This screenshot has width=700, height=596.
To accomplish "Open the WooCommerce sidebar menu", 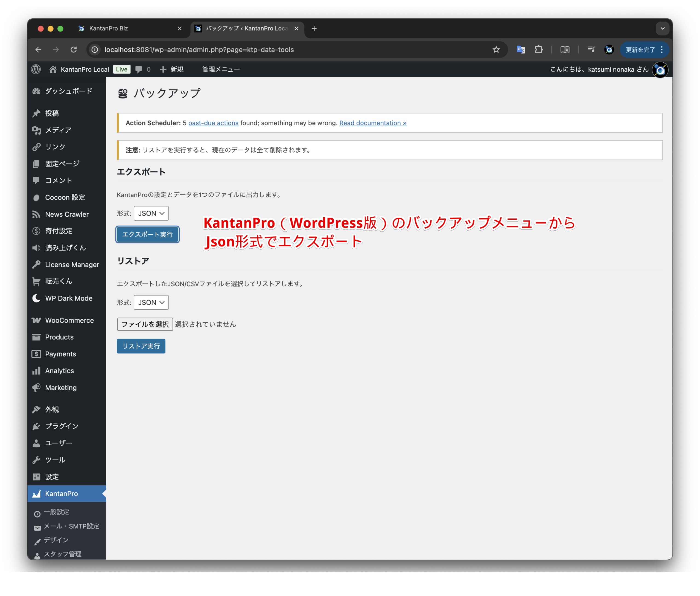I will click(69, 320).
